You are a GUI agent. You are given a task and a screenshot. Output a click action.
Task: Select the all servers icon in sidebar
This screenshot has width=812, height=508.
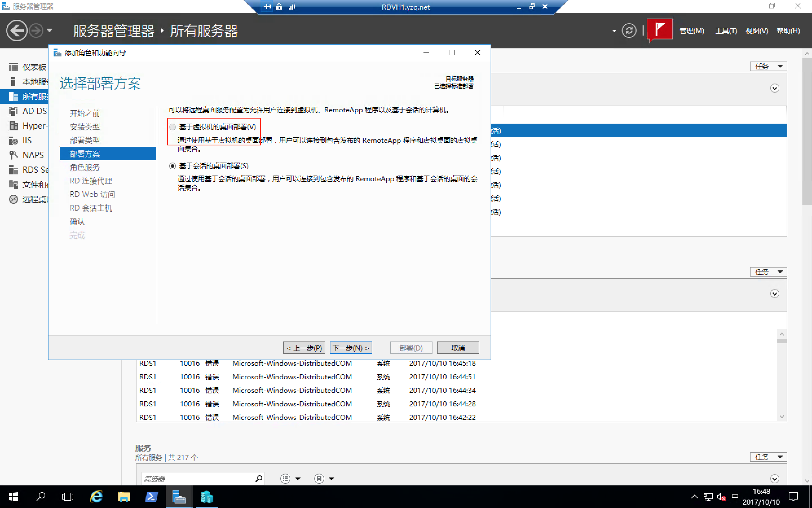tap(14, 97)
